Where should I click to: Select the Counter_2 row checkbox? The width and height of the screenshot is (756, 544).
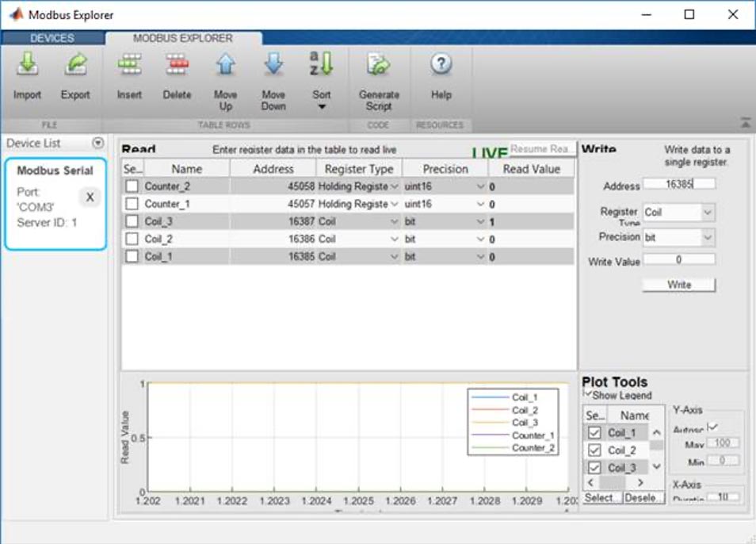point(131,186)
